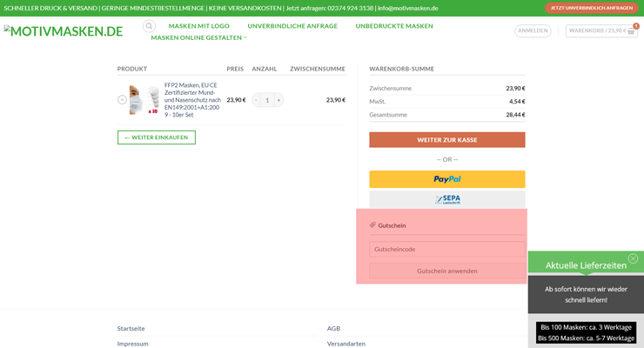Click the Zwischensumme column header

tap(318, 69)
